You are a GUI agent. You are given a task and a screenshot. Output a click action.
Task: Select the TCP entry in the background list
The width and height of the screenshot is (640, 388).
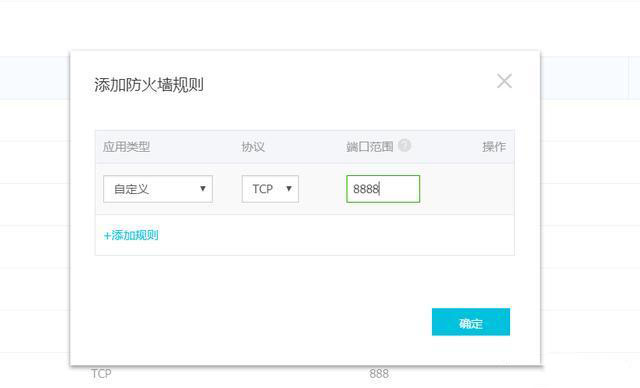click(x=101, y=373)
